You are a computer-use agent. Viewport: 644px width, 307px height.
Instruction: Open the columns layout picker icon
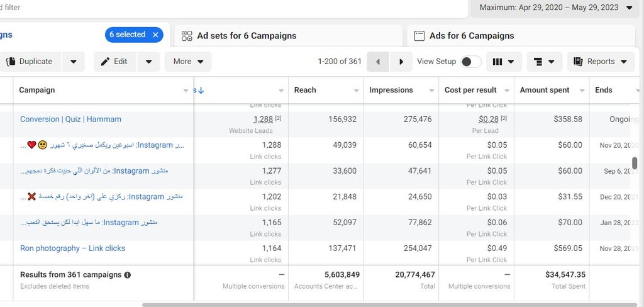(503, 62)
